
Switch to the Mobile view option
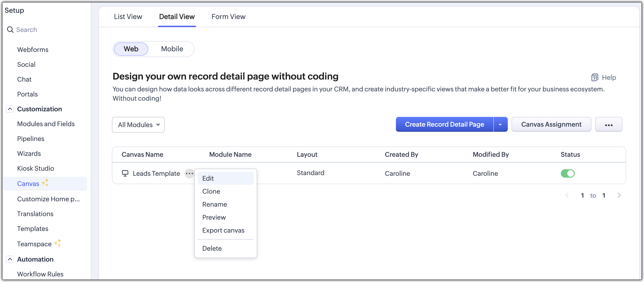[x=172, y=49]
